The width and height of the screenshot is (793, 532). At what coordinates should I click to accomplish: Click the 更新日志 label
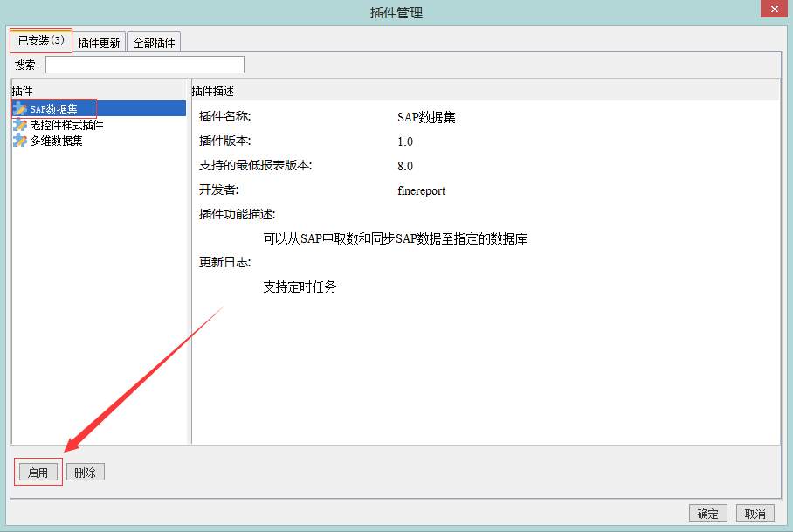point(224,262)
